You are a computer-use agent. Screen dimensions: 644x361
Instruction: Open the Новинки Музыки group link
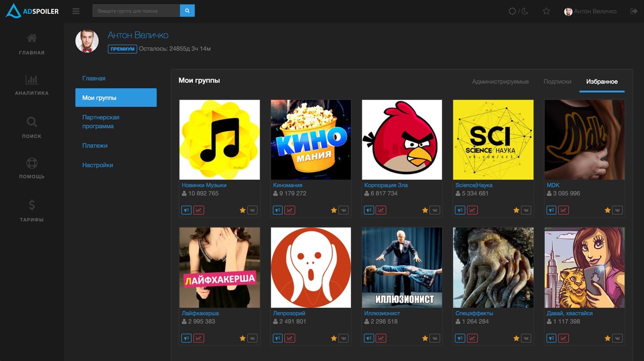(x=204, y=185)
